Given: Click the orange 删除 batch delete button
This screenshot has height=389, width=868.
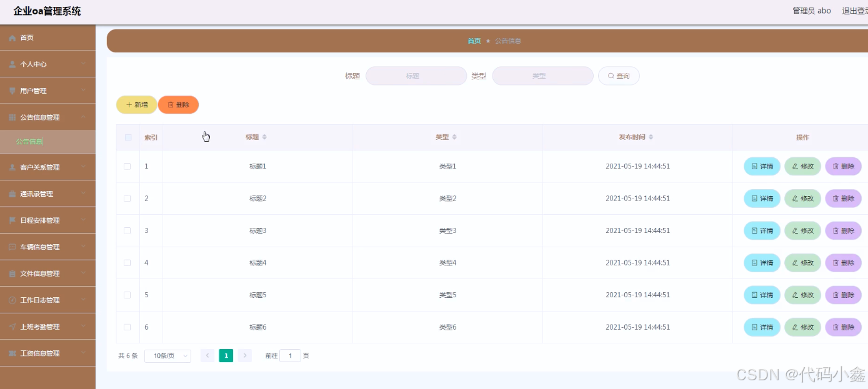Looking at the screenshot, I should [178, 105].
